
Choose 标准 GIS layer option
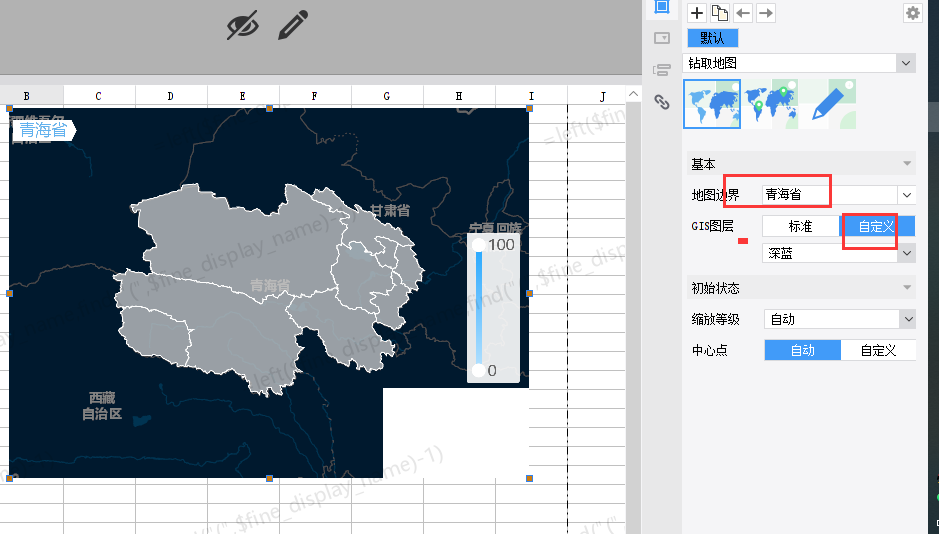click(801, 226)
